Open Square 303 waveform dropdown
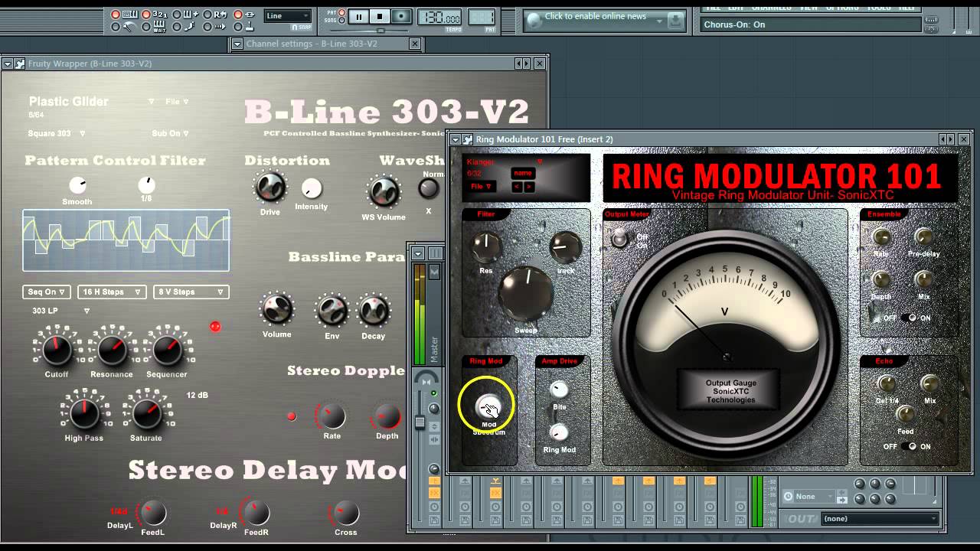 57,133
